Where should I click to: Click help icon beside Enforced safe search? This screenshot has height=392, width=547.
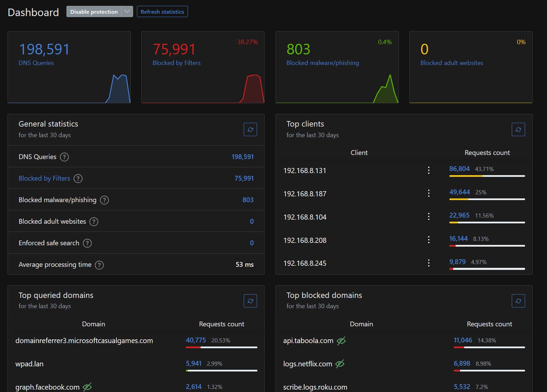coord(87,243)
